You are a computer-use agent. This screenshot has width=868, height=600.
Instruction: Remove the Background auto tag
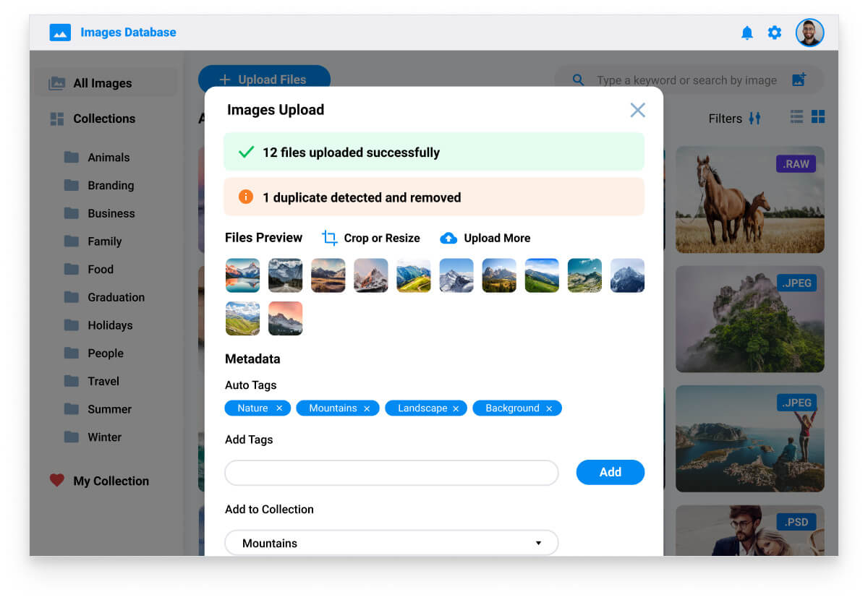(x=549, y=408)
